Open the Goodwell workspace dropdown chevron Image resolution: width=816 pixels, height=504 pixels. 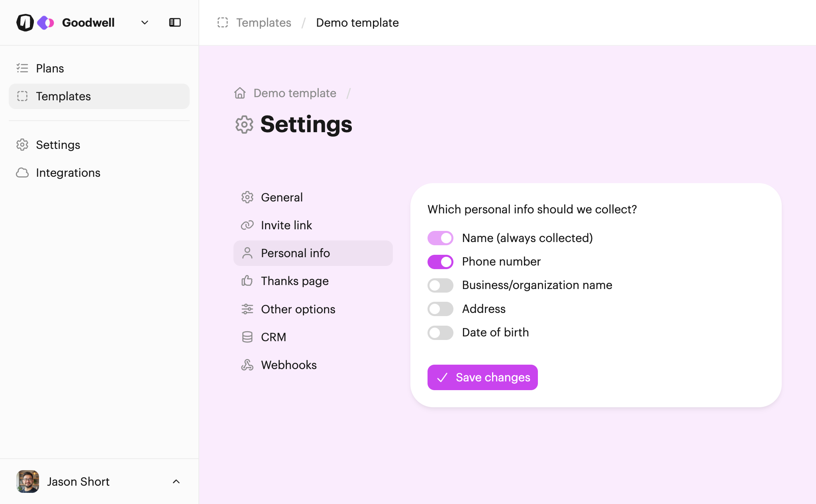click(145, 23)
